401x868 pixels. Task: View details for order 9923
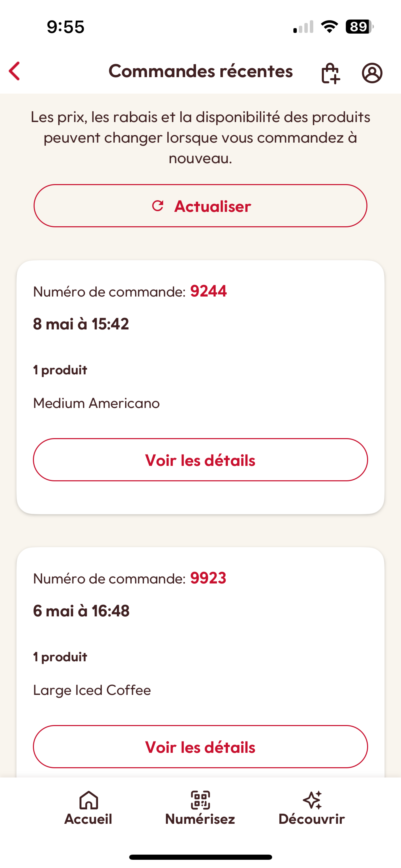200,747
